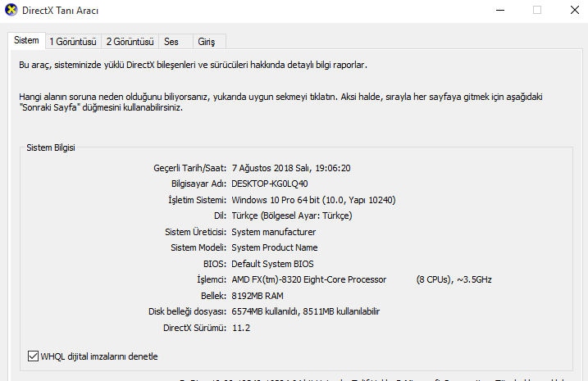Switch to the Ses tab
Viewport: 588px width, 381px height.
[171, 42]
